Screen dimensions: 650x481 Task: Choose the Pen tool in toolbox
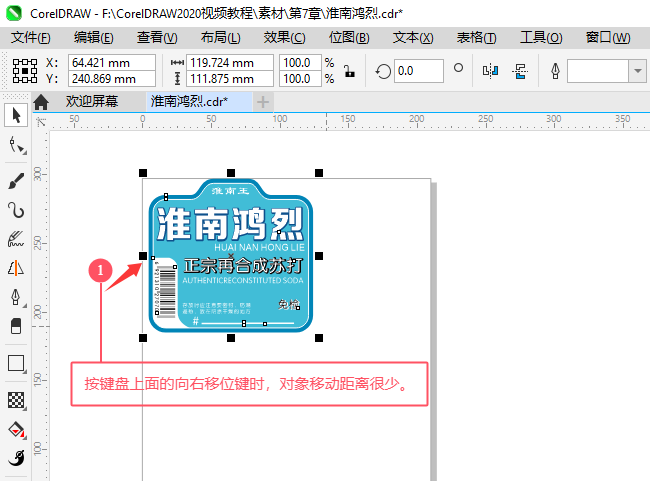tap(16, 297)
